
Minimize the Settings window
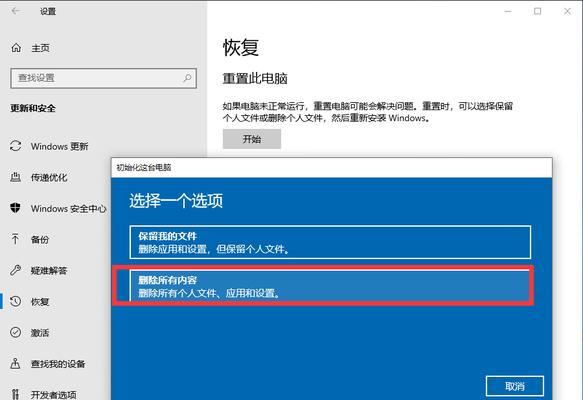508,12
